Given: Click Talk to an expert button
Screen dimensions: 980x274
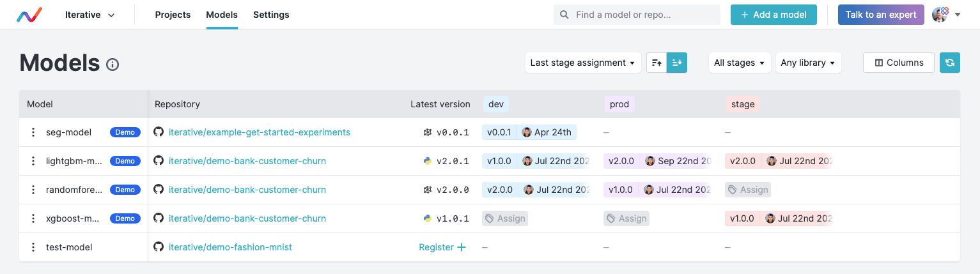Looking at the screenshot, I should coord(881,15).
